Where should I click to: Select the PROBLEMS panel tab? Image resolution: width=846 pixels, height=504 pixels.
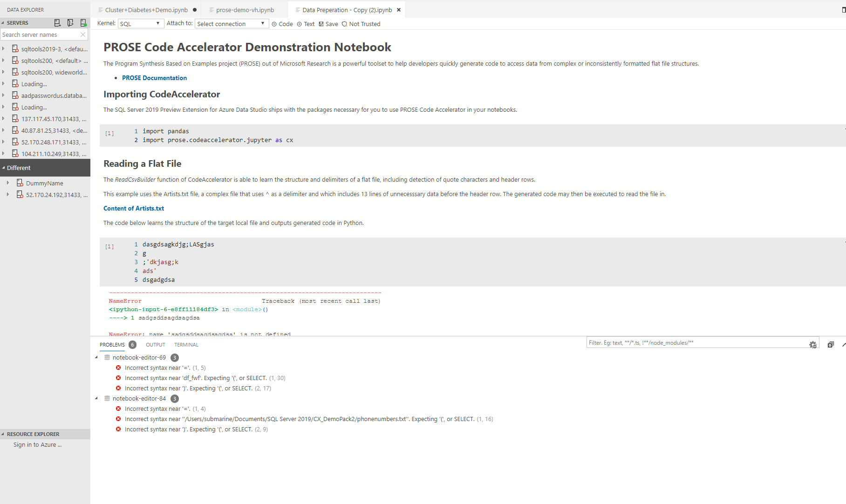point(112,345)
